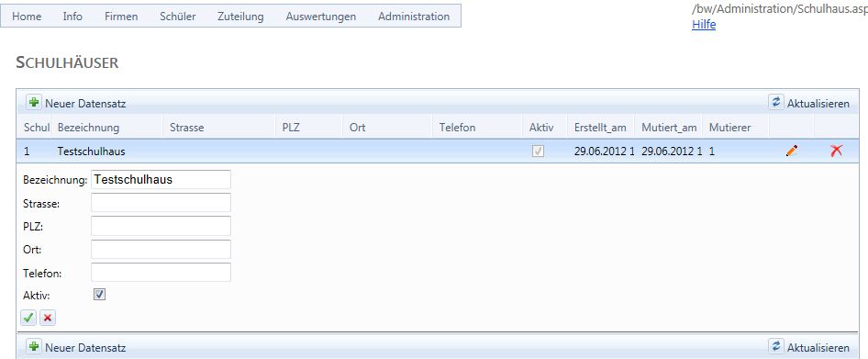The width and height of the screenshot is (868, 359).
Task: Delete Testschulhaus row with red X icon
Action: (836, 151)
